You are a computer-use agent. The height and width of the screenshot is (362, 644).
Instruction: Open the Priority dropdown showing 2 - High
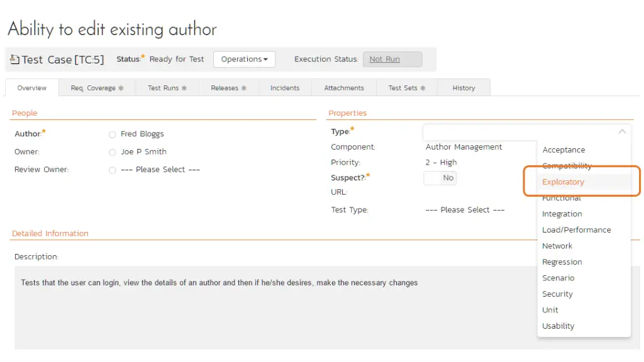pos(441,162)
